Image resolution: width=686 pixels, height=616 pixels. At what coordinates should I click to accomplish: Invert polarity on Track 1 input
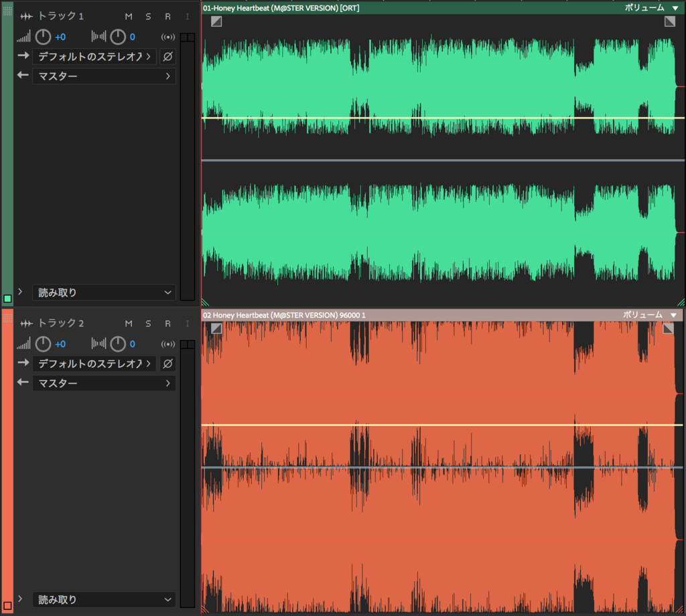tap(168, 56)
